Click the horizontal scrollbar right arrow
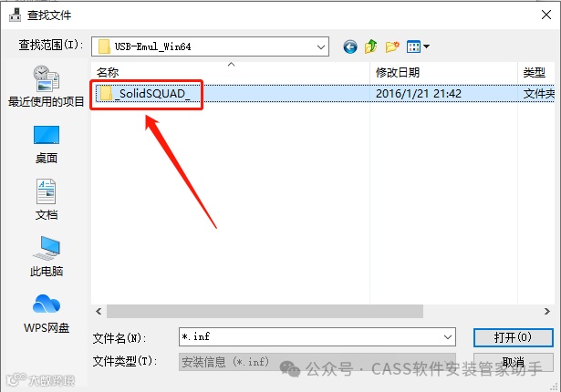The image size is (561, 392). pyautogui.click(x=546, y=311)
